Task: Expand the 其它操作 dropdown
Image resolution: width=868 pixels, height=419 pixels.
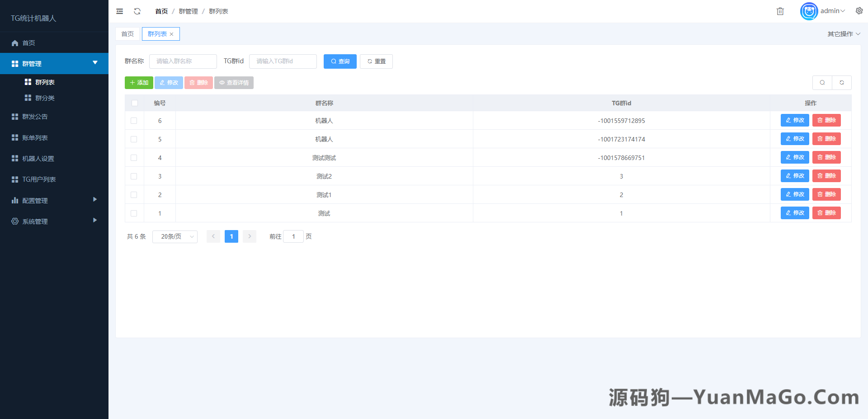Action: tap(843, 33)
